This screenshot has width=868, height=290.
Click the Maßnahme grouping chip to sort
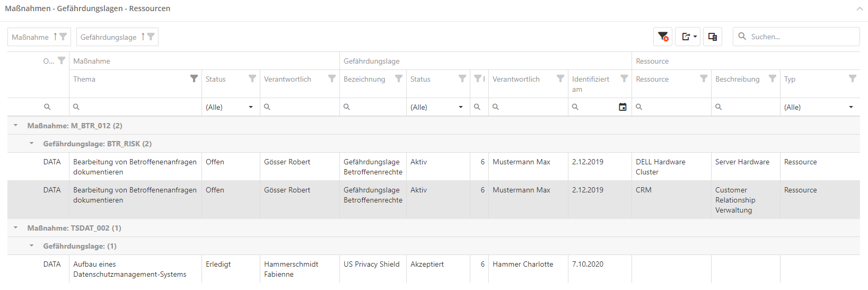pos(31,37)
